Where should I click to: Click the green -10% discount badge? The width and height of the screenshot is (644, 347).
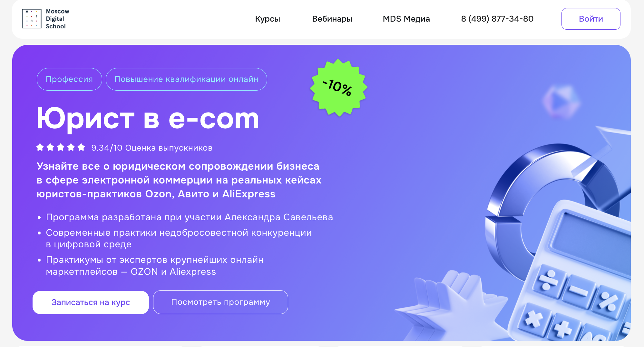point(338,87)
